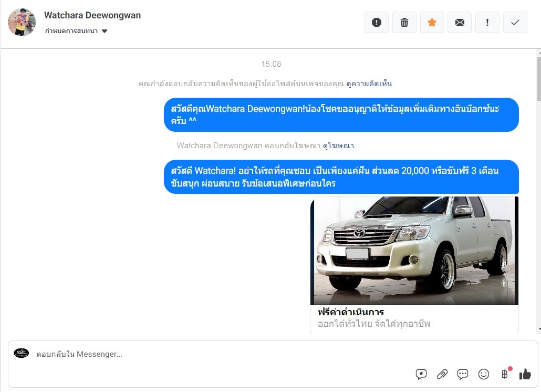Image resolution: width=541 pixels, height=392 pixels.
Task: Mark conversation as spam with octagon icon
Action: (x=377, y=23)
